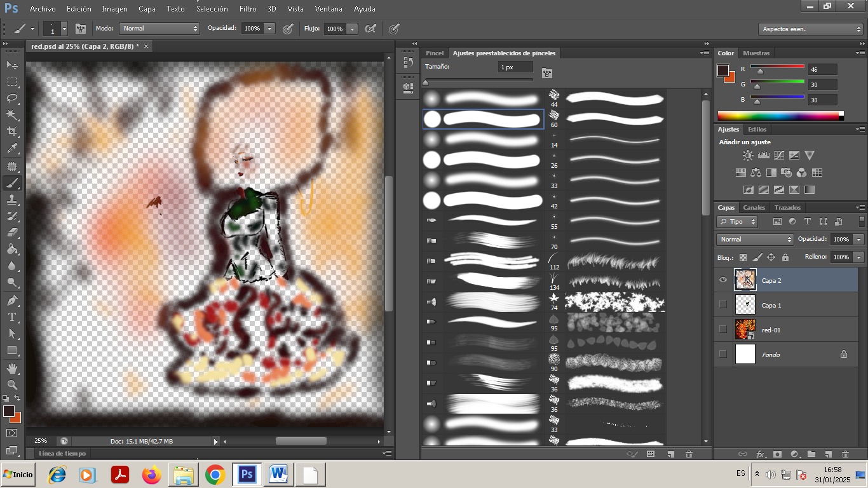This screenshot has width=868, height=488.
Task: Select the Crop tool
Action: [x=12, y=132]
